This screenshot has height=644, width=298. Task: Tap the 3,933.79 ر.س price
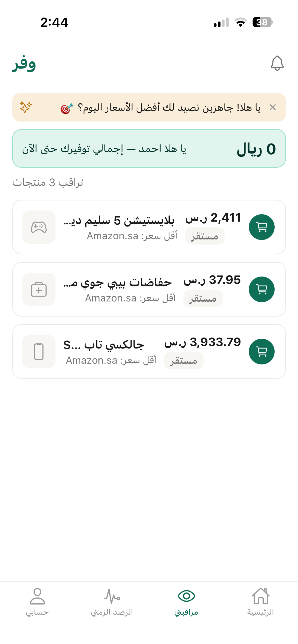[203, 342]
